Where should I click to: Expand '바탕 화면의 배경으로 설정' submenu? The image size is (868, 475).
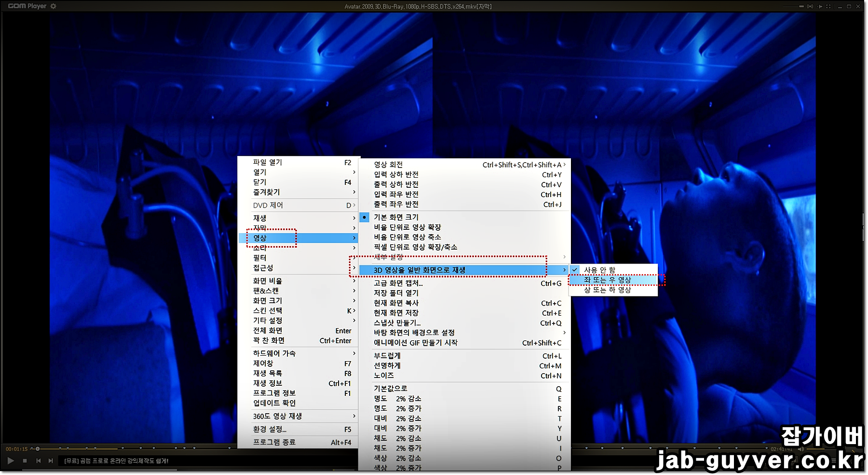point(464,333)
